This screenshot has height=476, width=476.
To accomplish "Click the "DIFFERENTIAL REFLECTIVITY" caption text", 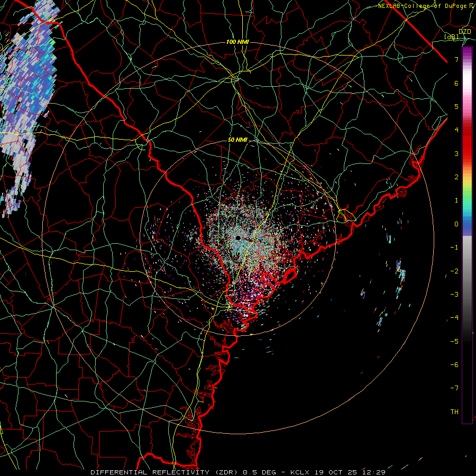I will coord(150,472).
